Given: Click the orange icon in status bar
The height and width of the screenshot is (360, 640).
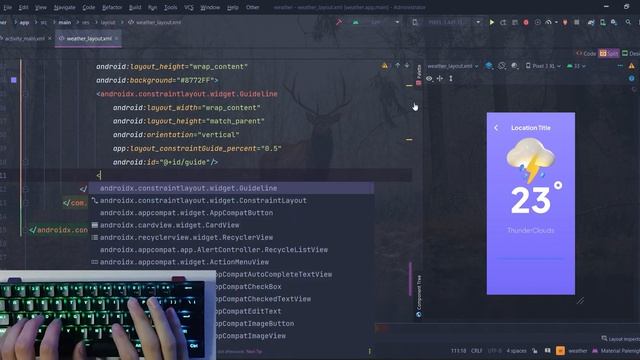Looking at the screenshot, I should coord(560,351).
